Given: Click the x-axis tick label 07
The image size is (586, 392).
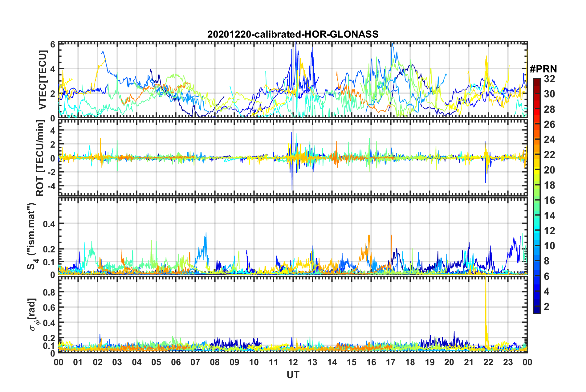Looking at the screenshot, I should [x=195, y=362].
